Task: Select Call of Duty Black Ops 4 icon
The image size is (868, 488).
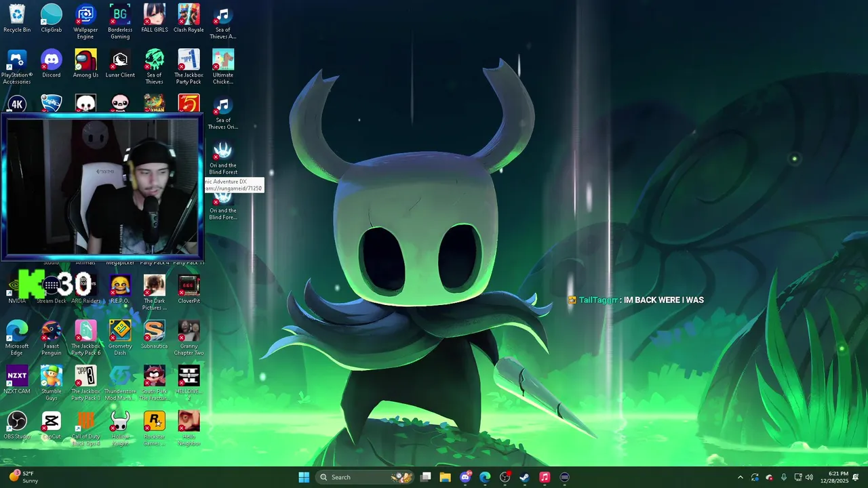Action: click(x=85, y=428)
